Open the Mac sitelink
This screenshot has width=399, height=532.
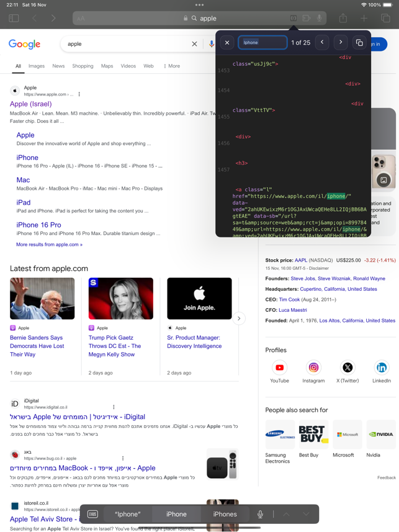click(x=23, y=180)
